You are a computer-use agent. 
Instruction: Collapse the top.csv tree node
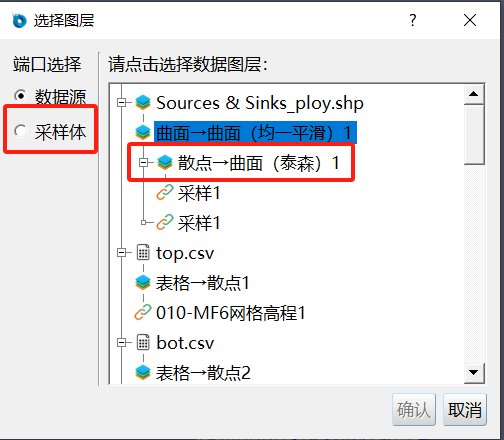point(122,252)
